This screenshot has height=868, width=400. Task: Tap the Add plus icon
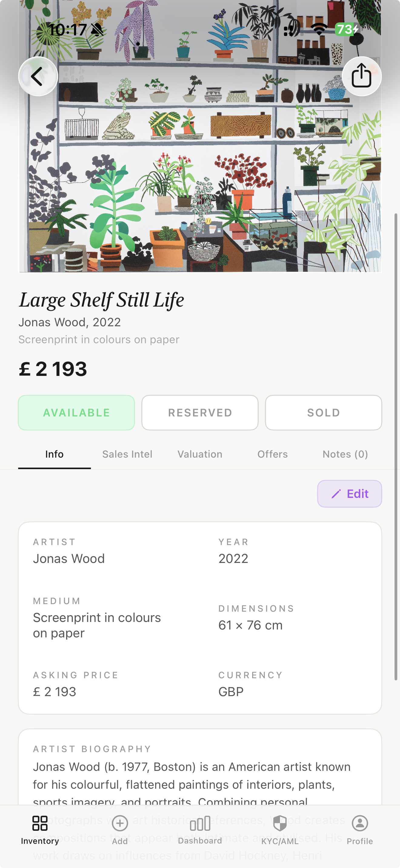[120, 823]
